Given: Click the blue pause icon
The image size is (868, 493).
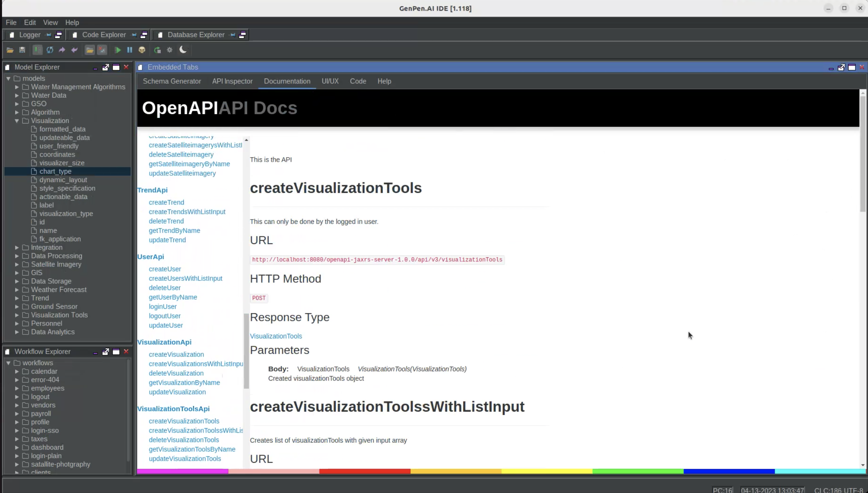Looking at the screenshot, I should [130, 50].
